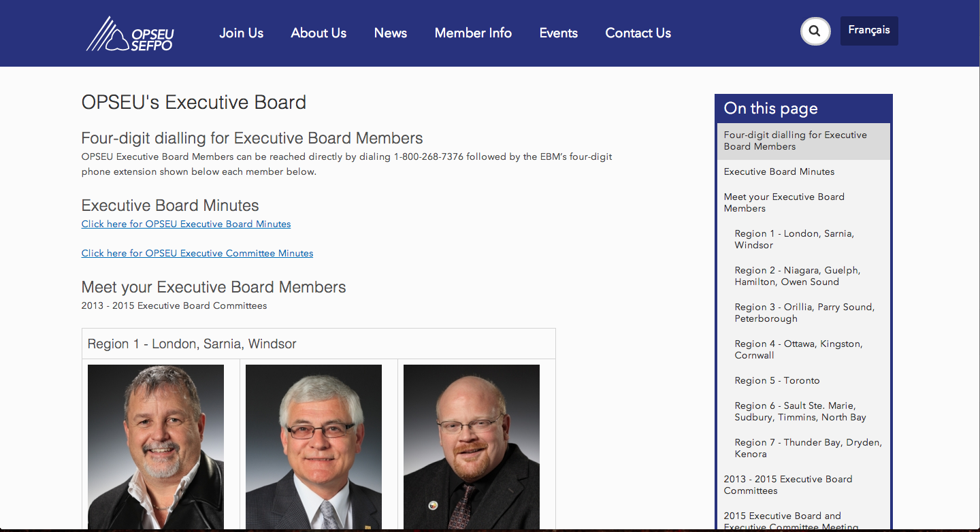Click here for OPSEU Executive Board Minutes
980x532 pixels.
pos(186,224)
